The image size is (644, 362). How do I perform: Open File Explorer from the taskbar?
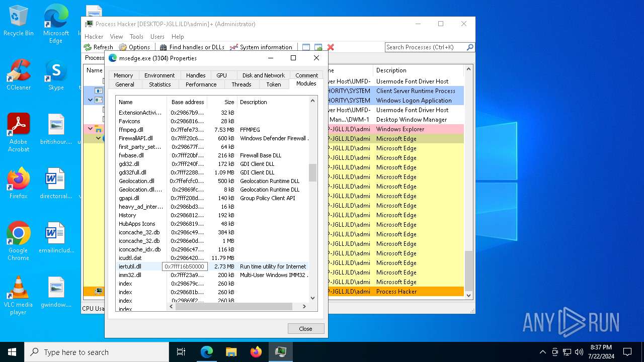pos(231,352)
